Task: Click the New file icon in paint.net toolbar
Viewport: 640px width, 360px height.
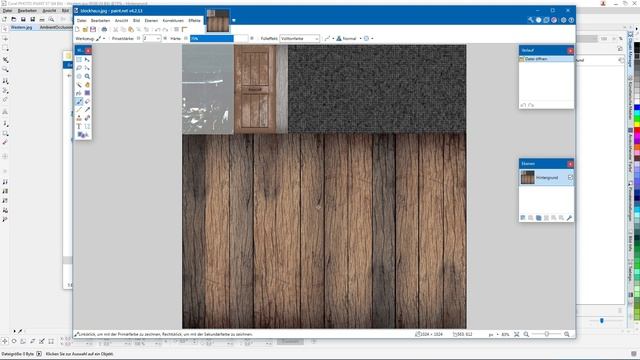Action: coord(77,29)
